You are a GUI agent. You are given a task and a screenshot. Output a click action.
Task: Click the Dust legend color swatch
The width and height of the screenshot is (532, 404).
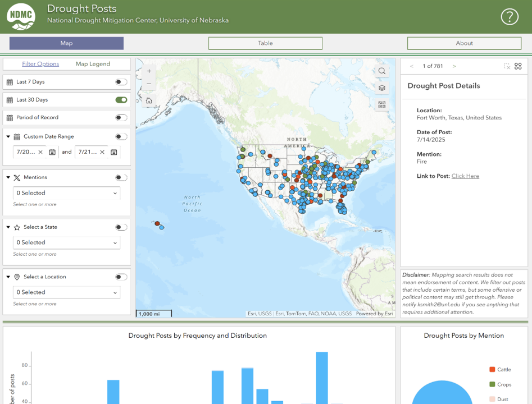(492, 400)
